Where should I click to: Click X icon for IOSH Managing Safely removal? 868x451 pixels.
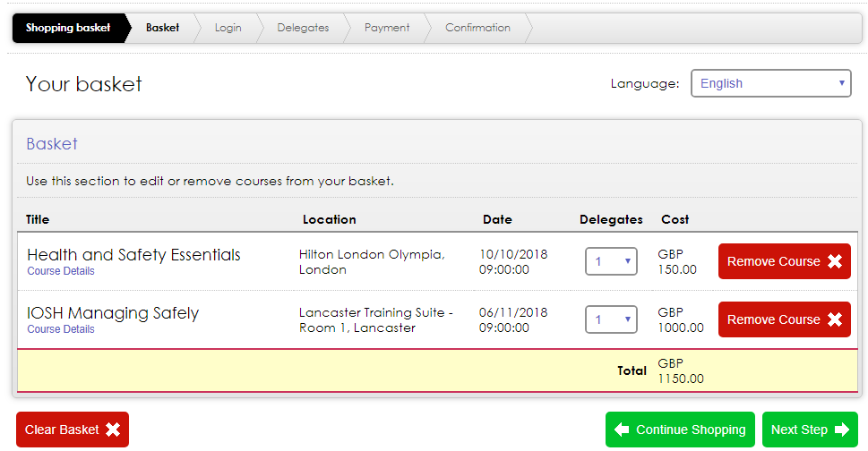click(x=835, y=319)
